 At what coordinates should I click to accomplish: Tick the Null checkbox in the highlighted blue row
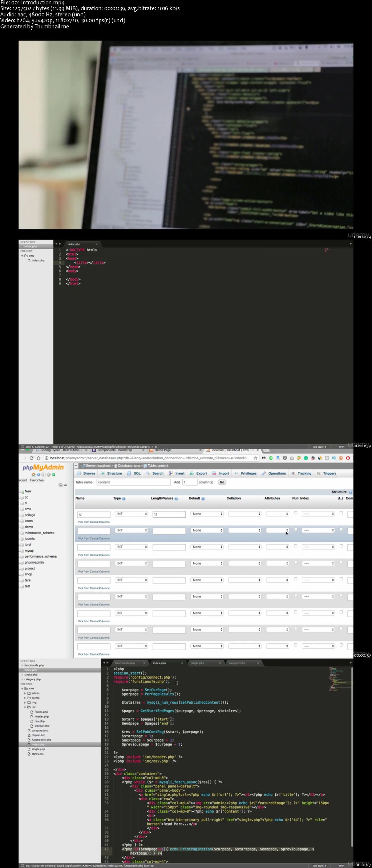tap(296, 529)
